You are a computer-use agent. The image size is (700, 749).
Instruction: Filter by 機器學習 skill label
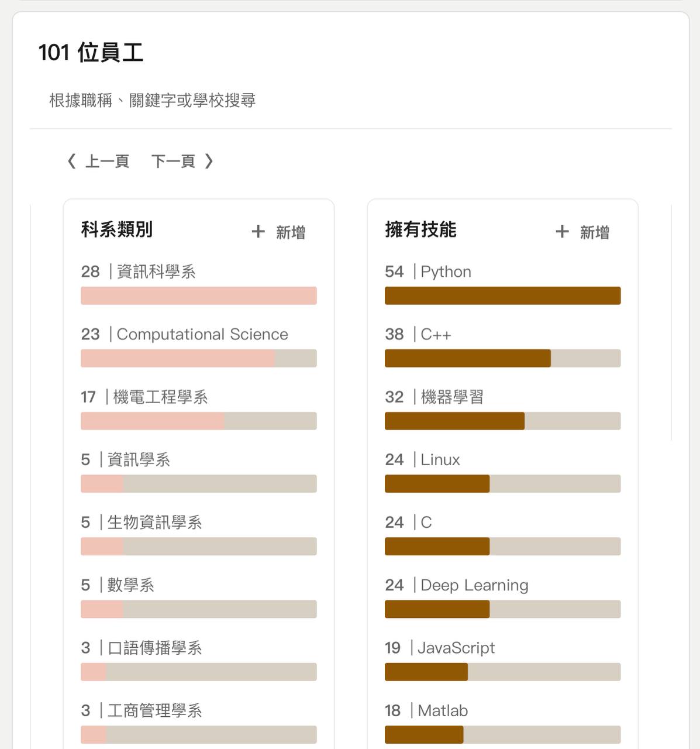452,397
